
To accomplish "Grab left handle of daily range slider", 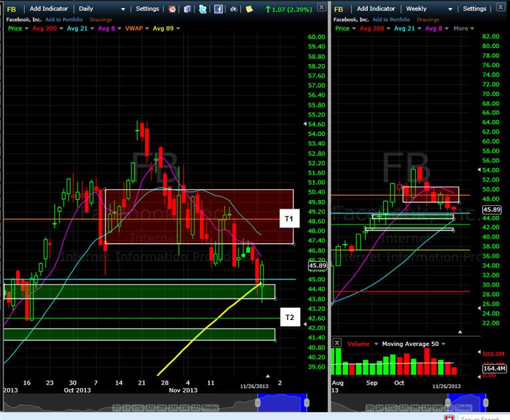I will (257, 403).
